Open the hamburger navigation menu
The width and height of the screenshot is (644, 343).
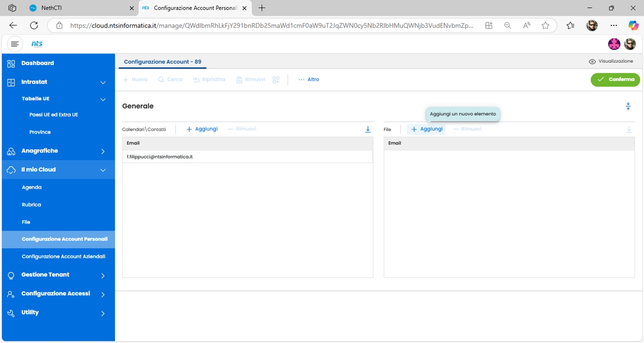tap(15, 44)
